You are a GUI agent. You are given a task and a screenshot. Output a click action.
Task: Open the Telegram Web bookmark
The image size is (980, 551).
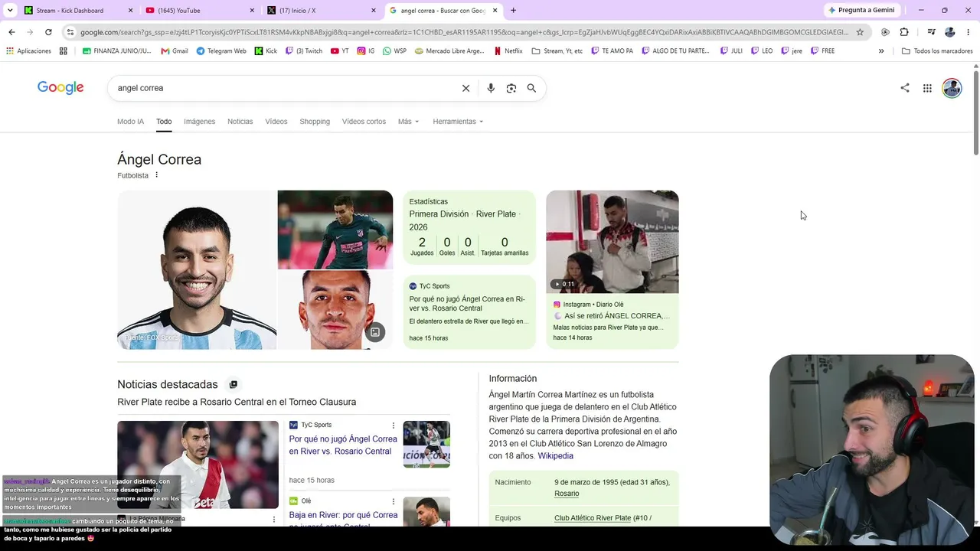click(221, 51)
